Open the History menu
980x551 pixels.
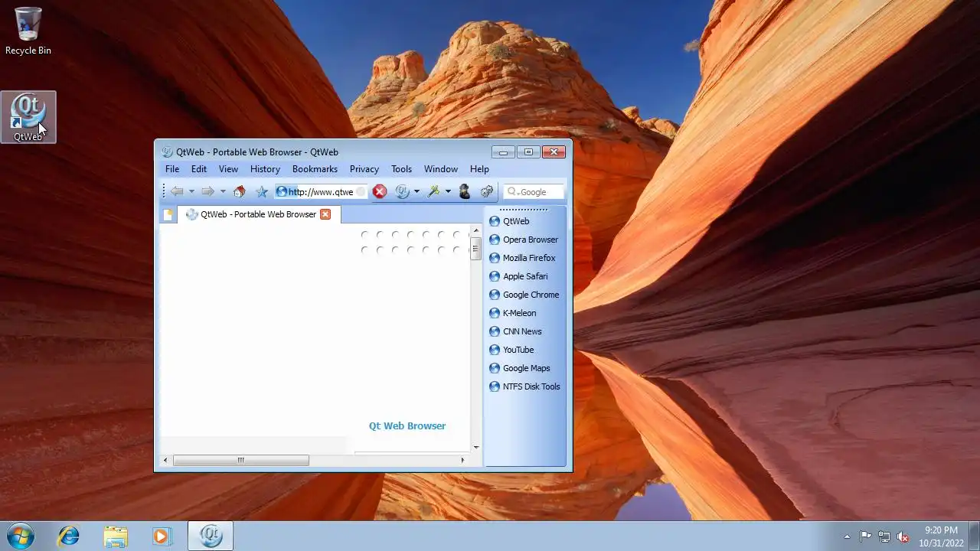(x=265, y=169)
